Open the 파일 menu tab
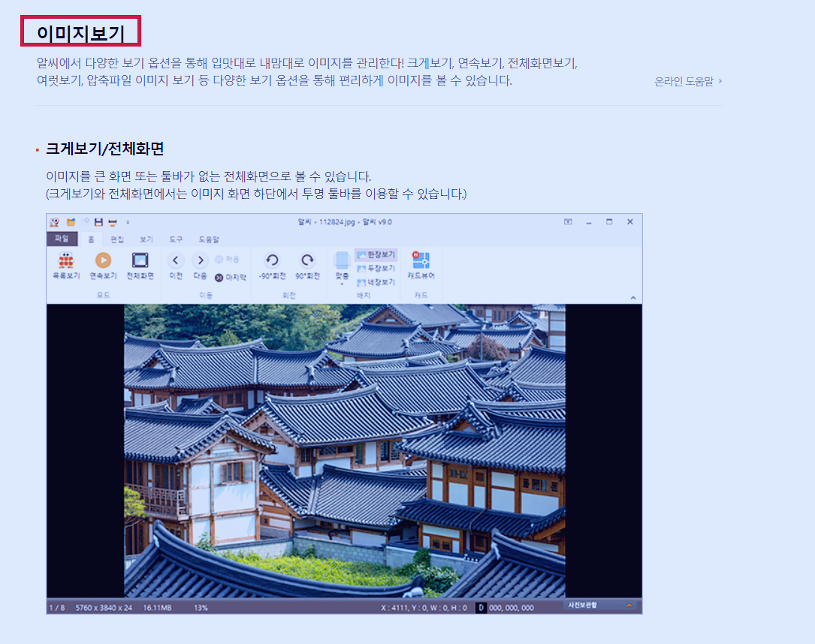The width and height of the screenshot is (815, 644). 62,239
